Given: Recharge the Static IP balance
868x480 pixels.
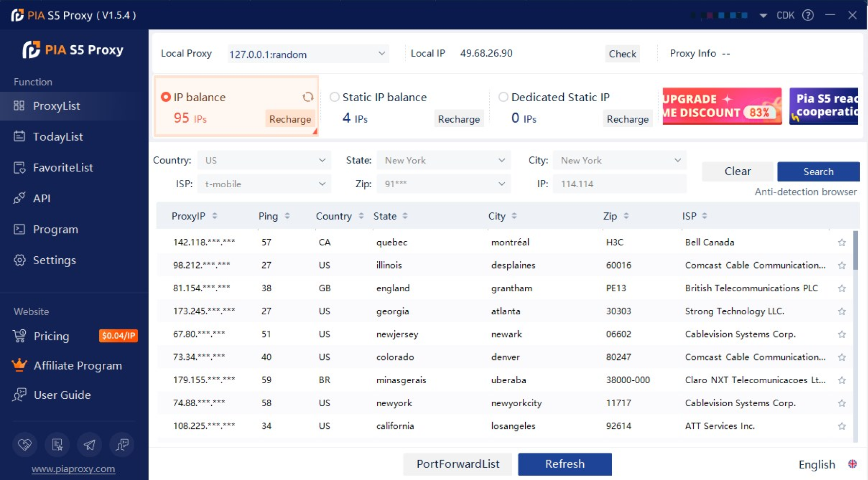Looking at the screenshot, I should pos(459,119).
